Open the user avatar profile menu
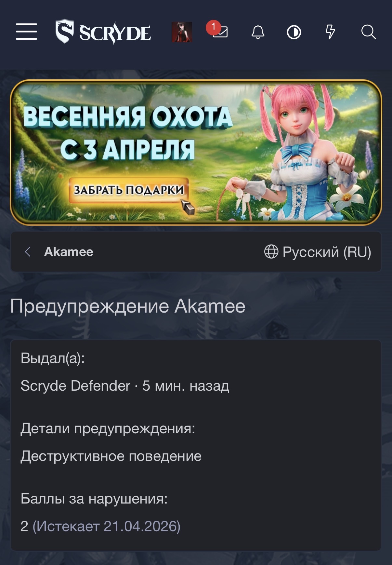The image size is (392, 565). (x=182, y=32)
